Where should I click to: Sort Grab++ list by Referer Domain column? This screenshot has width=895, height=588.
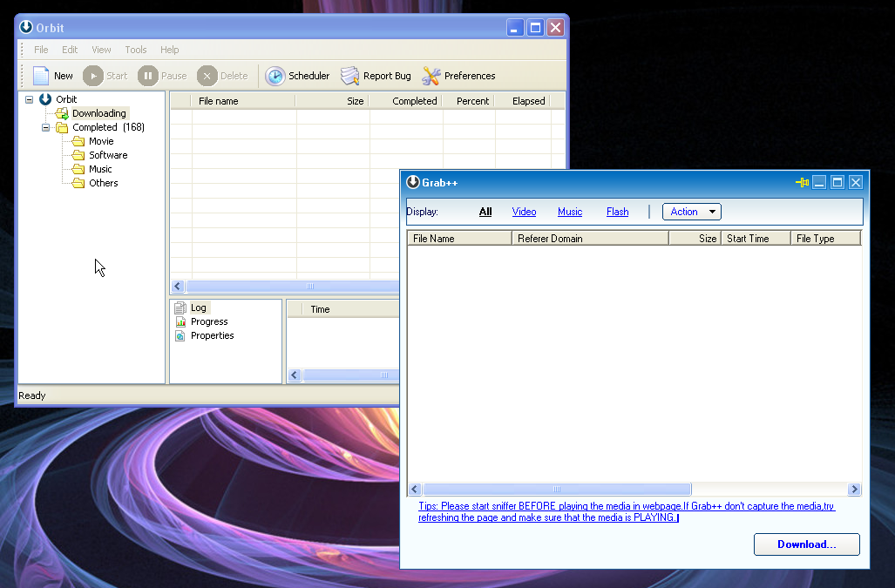pos(589,238)
